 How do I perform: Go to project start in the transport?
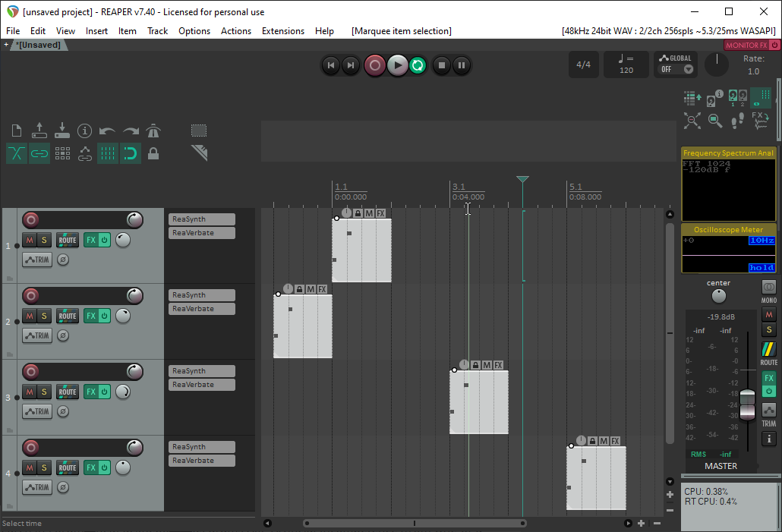331,65
